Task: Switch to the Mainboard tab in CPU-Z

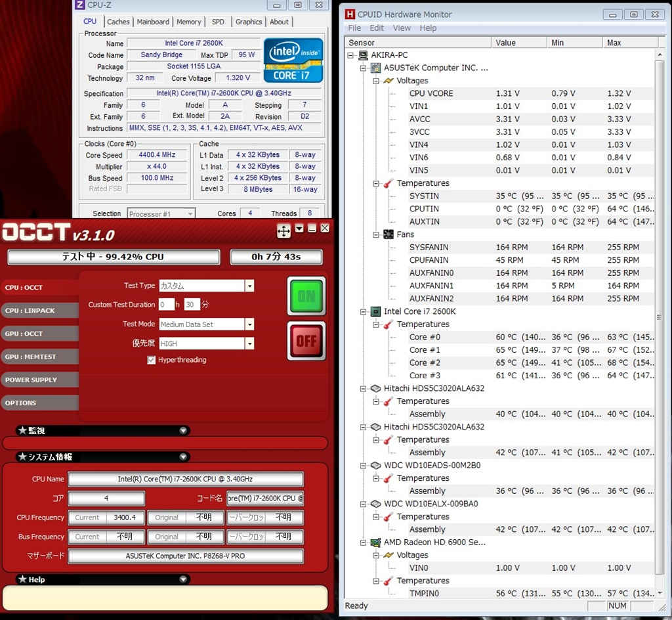Action: [153, 22]
